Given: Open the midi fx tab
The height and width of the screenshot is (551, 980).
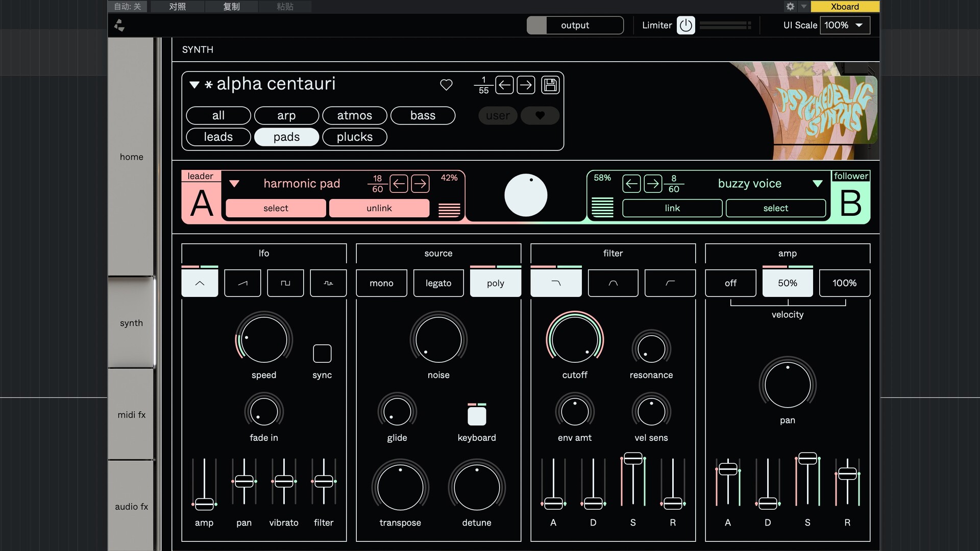Looking at the screenshot, I should [x=131, y=415].
